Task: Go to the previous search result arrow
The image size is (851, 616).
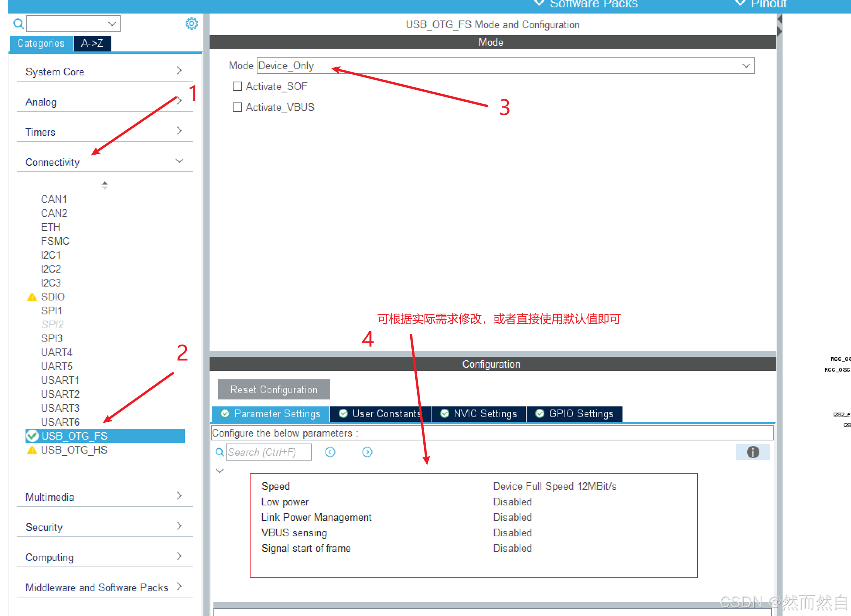Action: 330,452
